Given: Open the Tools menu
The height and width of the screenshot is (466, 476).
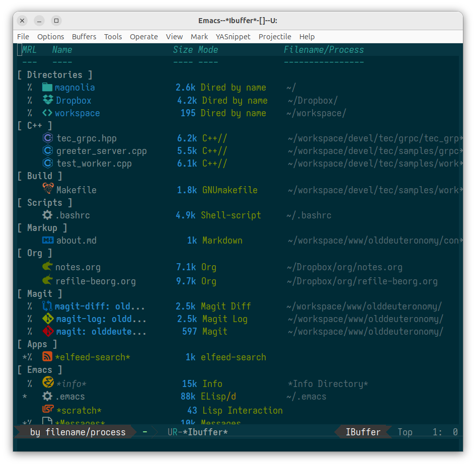Looking at the screenshot, I should pyautogui.click(x=113, y=37).
